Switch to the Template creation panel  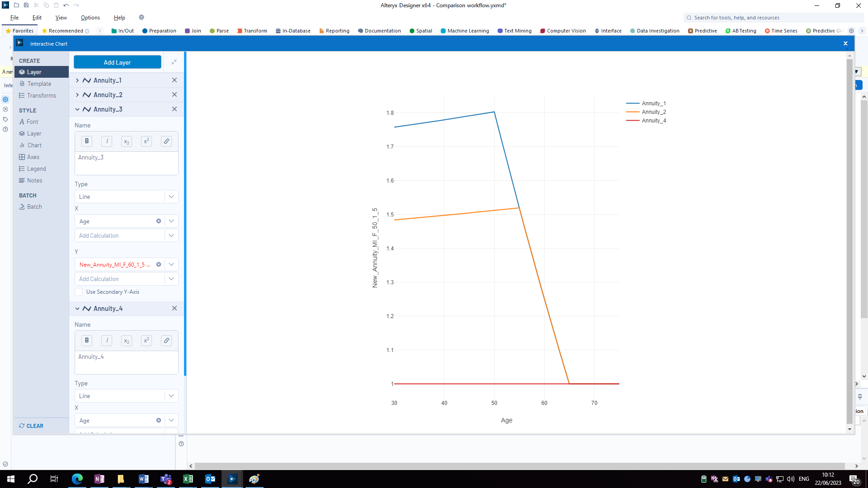click(x=39, y=84)
